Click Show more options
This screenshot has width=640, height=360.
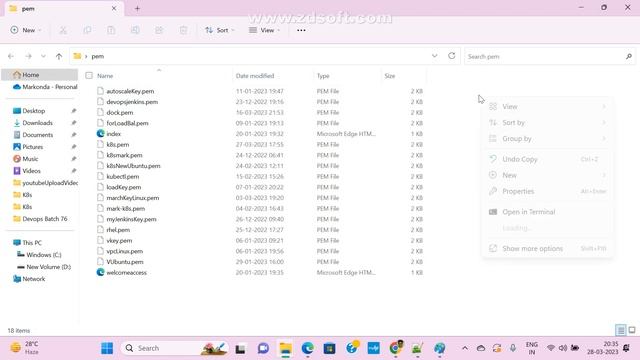pos(547,249)
